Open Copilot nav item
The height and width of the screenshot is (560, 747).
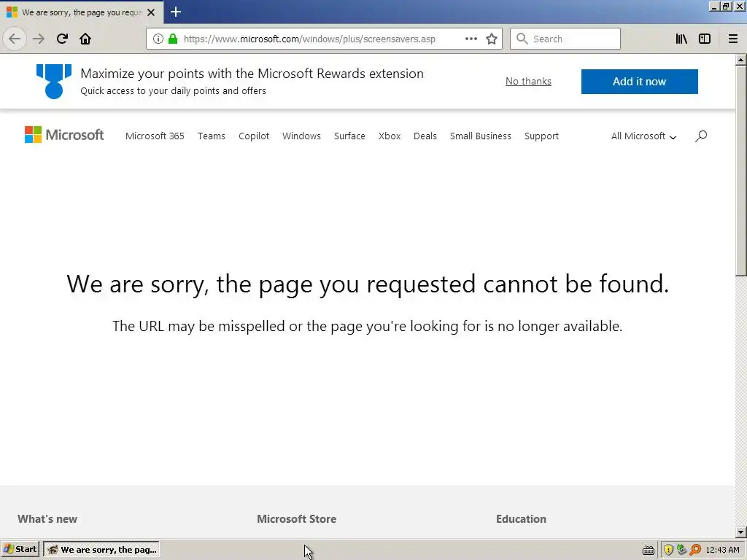[254, 136]
